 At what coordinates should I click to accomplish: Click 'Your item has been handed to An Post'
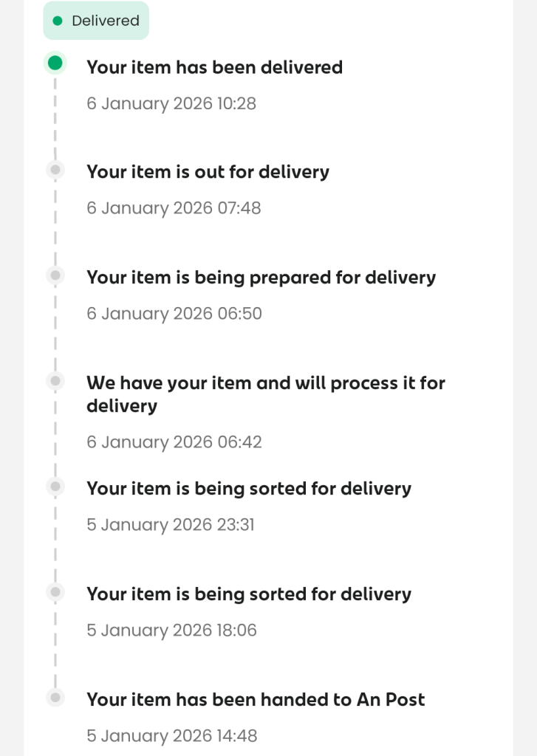tap(256, 700)
